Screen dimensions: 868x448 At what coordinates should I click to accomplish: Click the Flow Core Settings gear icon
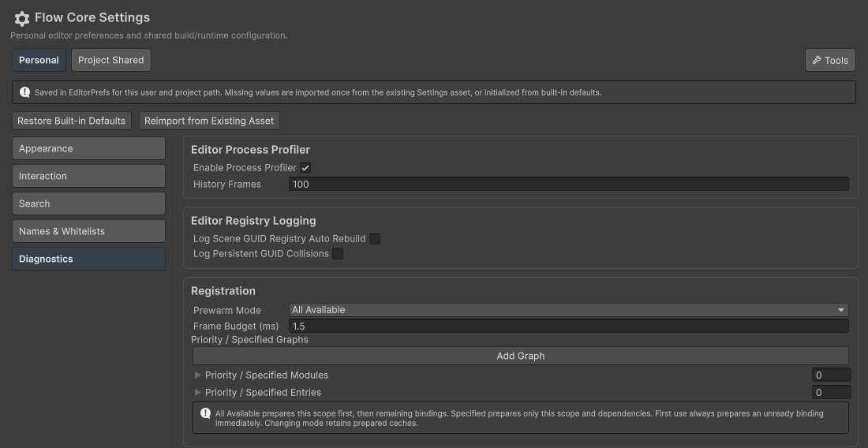pyautogui.click(x=21, y=19)
